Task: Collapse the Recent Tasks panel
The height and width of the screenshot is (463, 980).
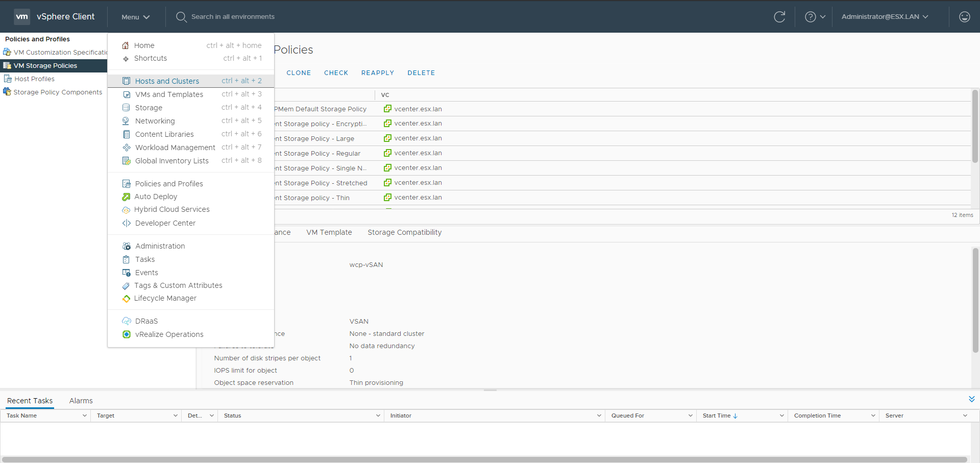Action: tap(971, 399)
